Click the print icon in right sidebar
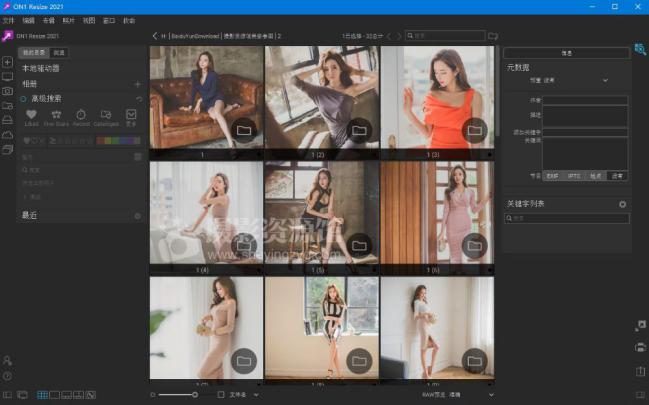 [640, 348]
